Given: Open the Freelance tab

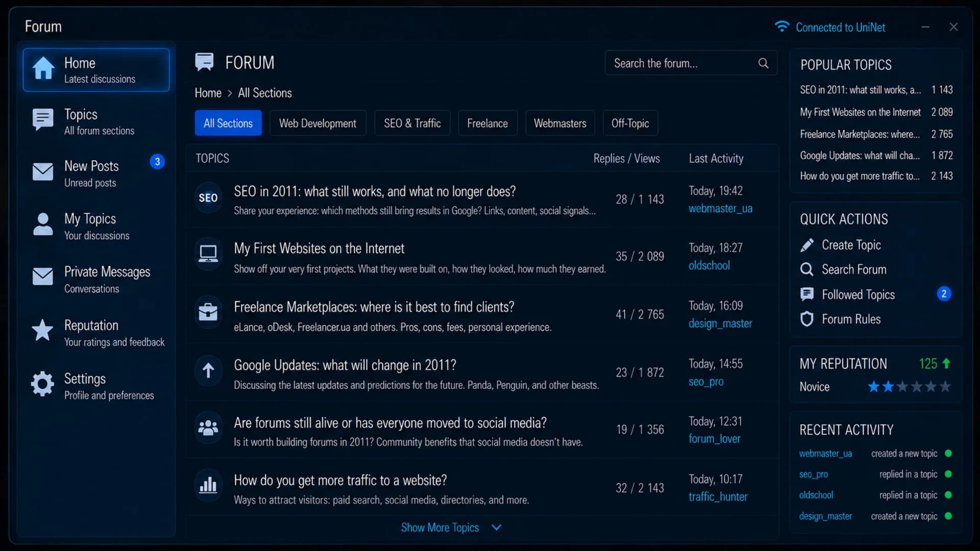Looking at the screenshot, I should [487, 123].
